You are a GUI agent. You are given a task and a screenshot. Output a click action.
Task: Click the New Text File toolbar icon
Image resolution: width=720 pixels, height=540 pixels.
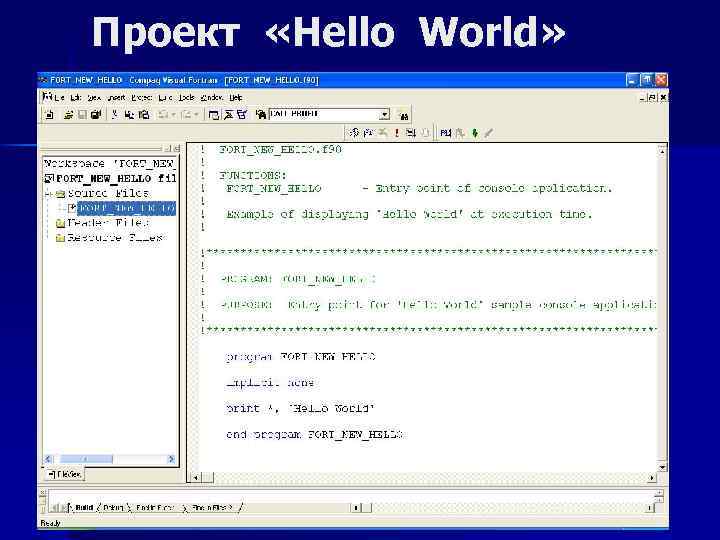[50, 115]
